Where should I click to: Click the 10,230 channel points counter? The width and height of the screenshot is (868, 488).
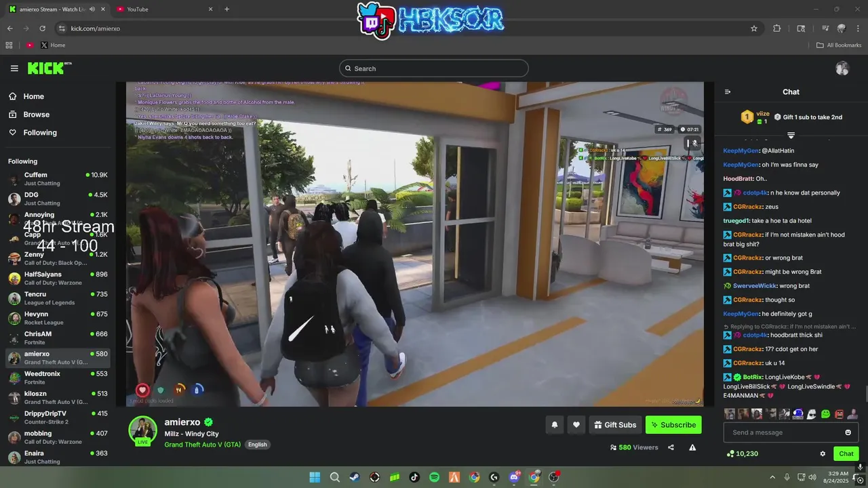tap(742, 454)
